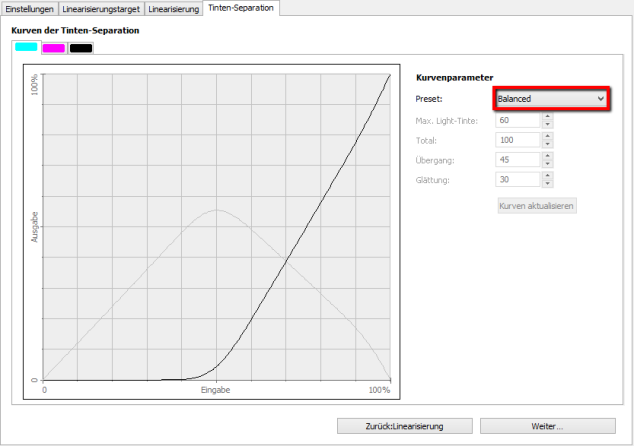The width and height of the screenshot is (634, 446).
Task: Increase the Total value with up arrow
Action: (x=547, y=136)
